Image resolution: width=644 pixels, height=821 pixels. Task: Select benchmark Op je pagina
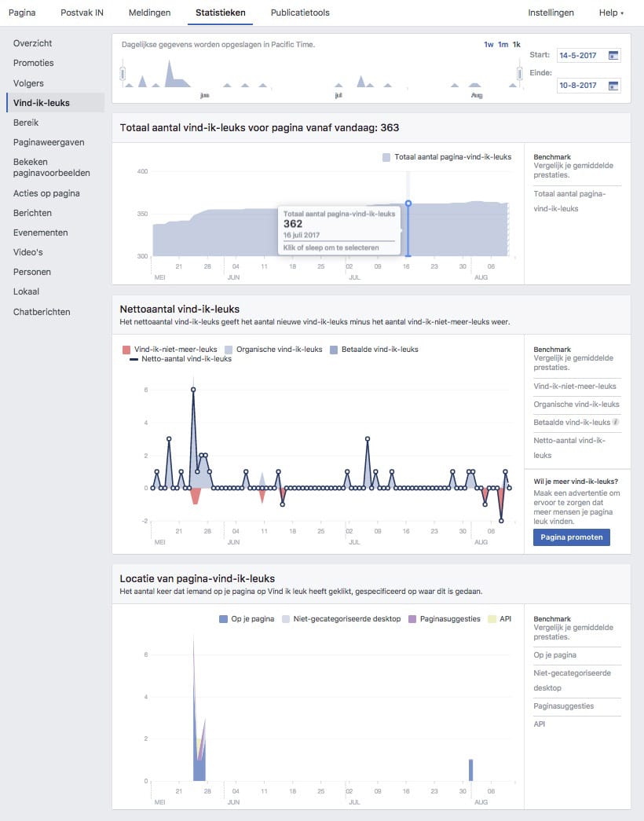(x=555, y=655)
